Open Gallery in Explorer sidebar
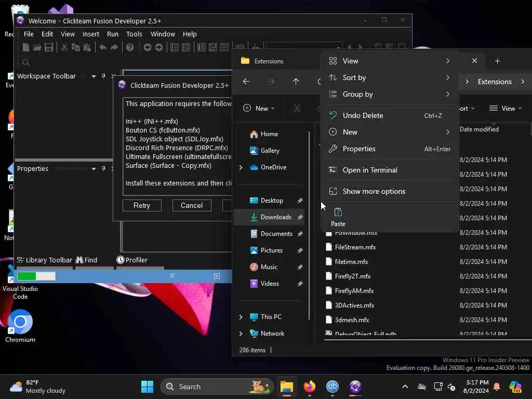 click(269, 151)
